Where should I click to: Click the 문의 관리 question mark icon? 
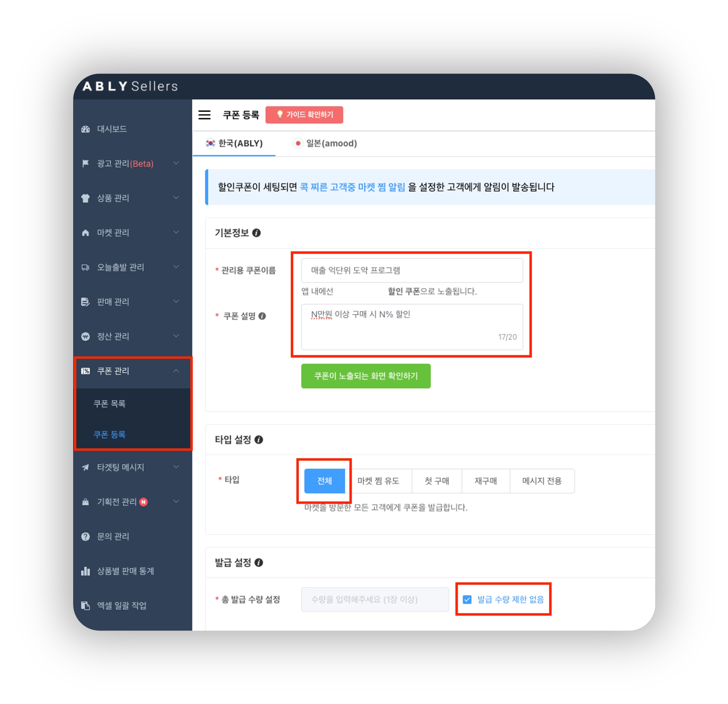click(x=85, y=536)
